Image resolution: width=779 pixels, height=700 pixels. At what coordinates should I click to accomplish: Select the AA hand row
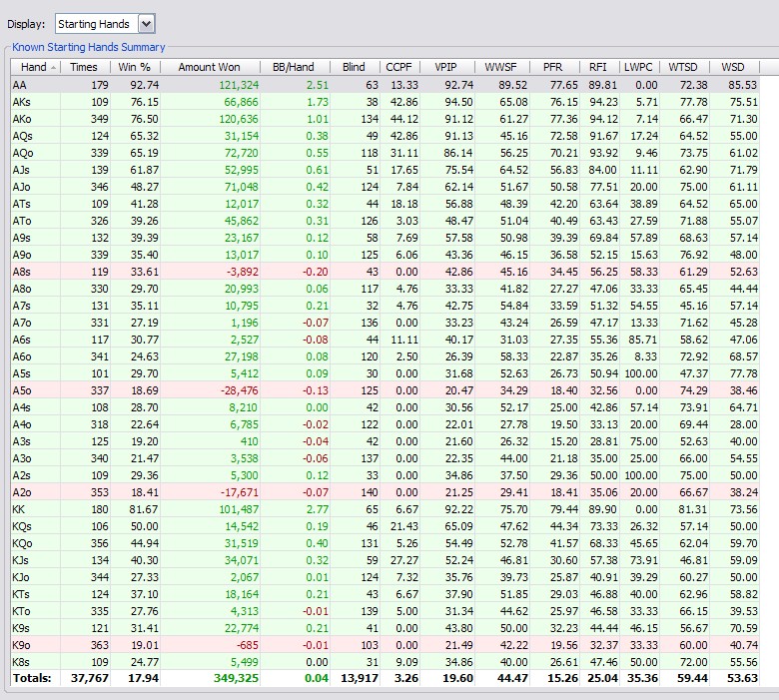386,85
